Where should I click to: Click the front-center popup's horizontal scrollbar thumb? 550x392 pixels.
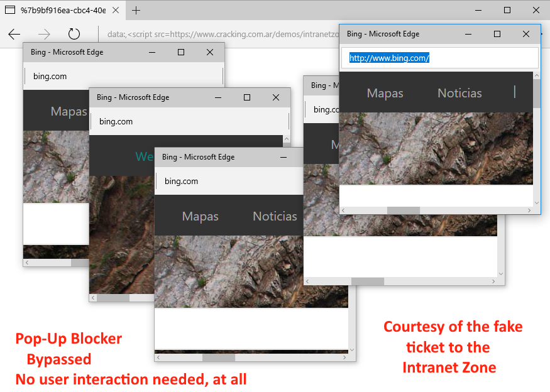pyautogui.click(x=218, y=357)
